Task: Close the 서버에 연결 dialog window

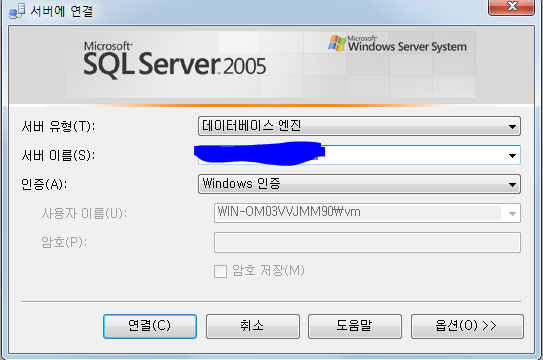Action: 511,7
